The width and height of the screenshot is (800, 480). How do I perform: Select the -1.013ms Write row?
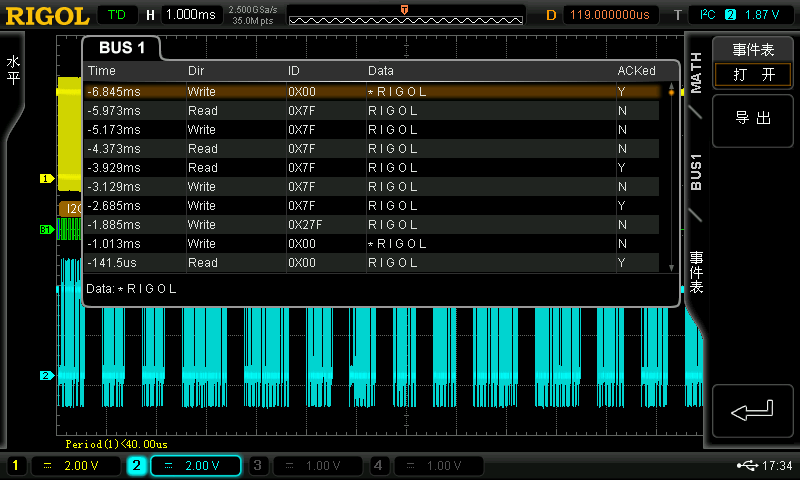[x=372, y=244]
